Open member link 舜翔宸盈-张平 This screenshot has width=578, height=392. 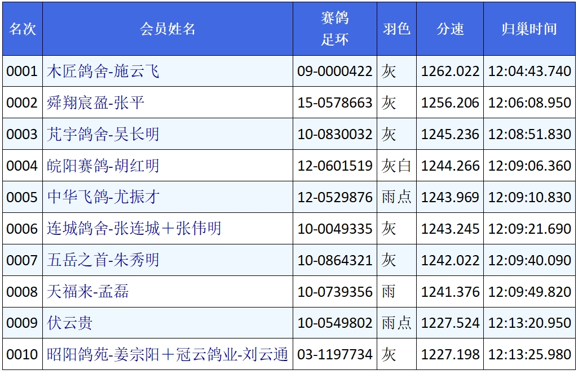pyautogui.click(x=95, y=103)
